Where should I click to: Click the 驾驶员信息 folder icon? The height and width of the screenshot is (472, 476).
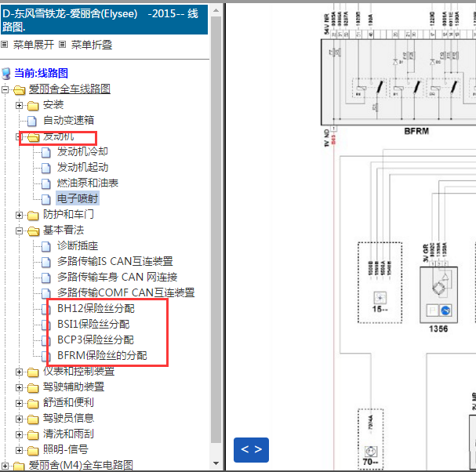coord(33,419)
